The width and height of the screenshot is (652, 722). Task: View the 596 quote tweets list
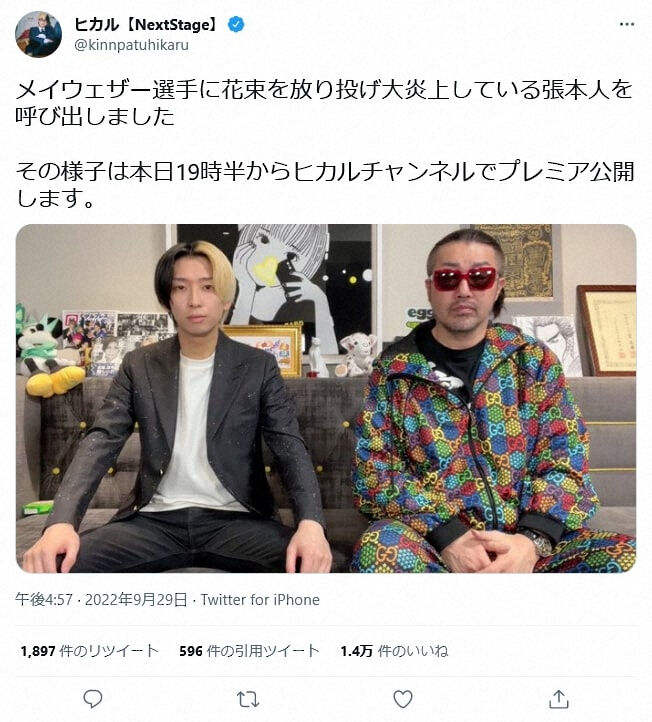249,651
